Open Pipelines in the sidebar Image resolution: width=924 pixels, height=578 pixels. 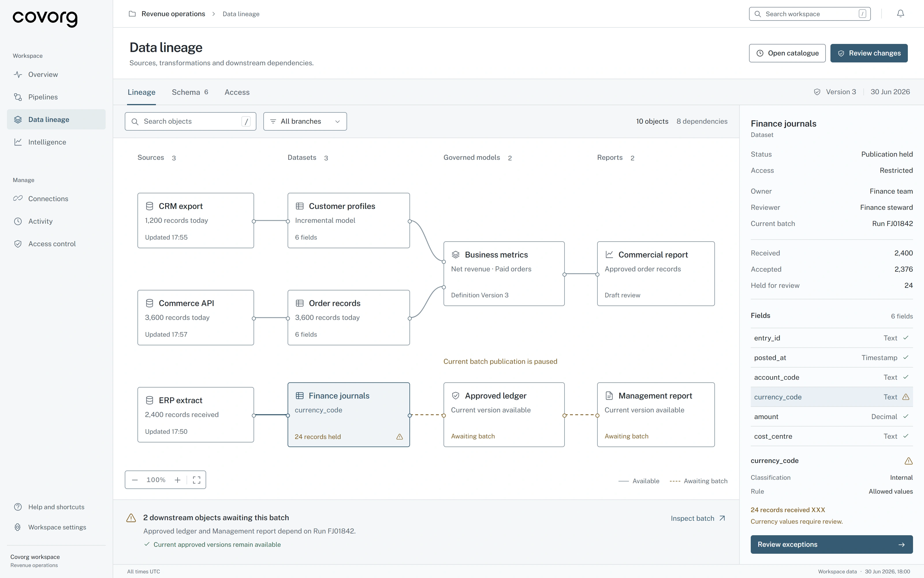pyautogui.click(x=56, y=97)
